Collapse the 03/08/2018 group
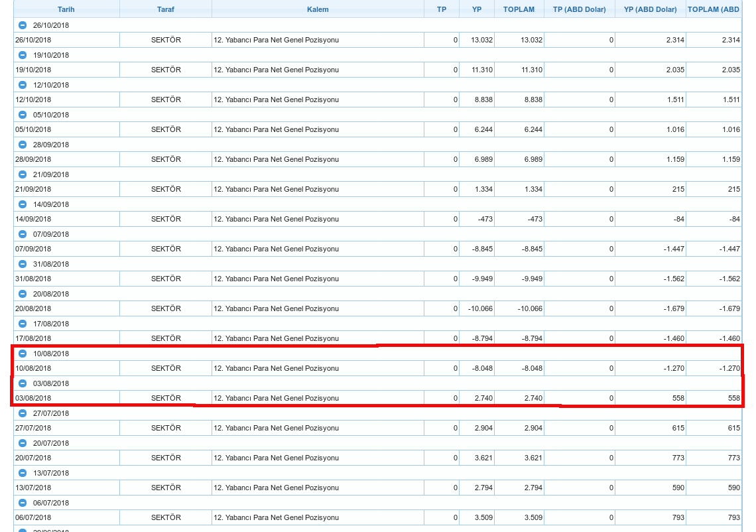The image size is (756, 532). click(x=22, y=383)
